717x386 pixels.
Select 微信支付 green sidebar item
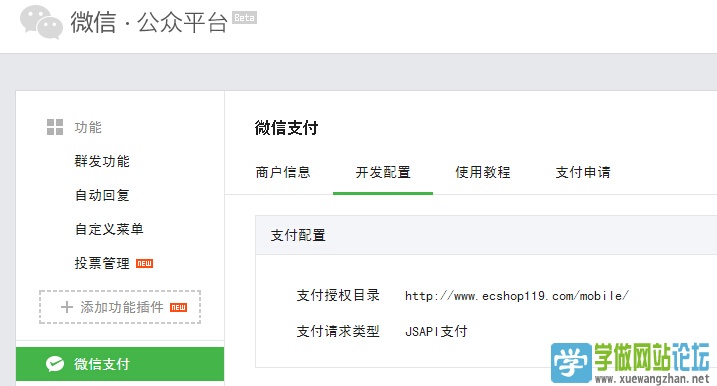120,364
